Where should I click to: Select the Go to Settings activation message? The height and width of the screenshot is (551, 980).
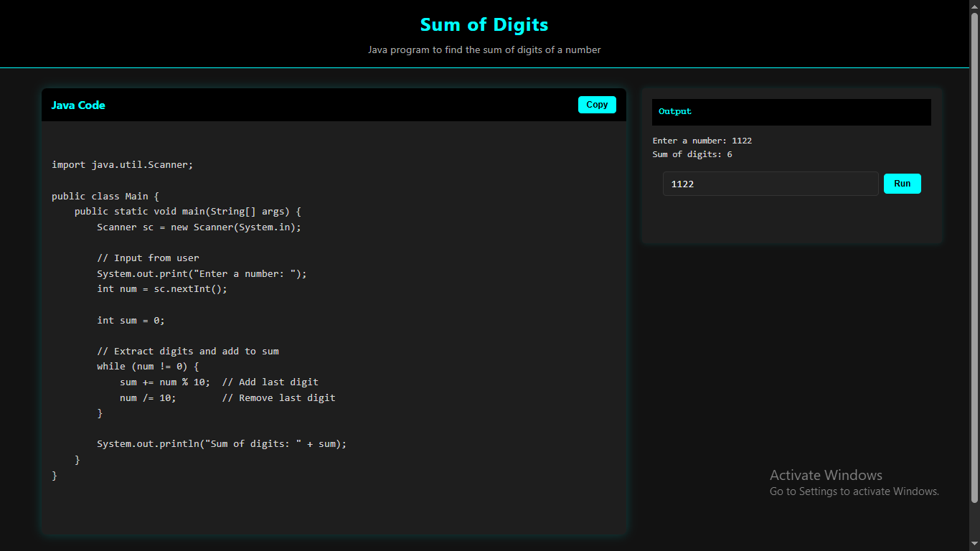coord(854,491)
